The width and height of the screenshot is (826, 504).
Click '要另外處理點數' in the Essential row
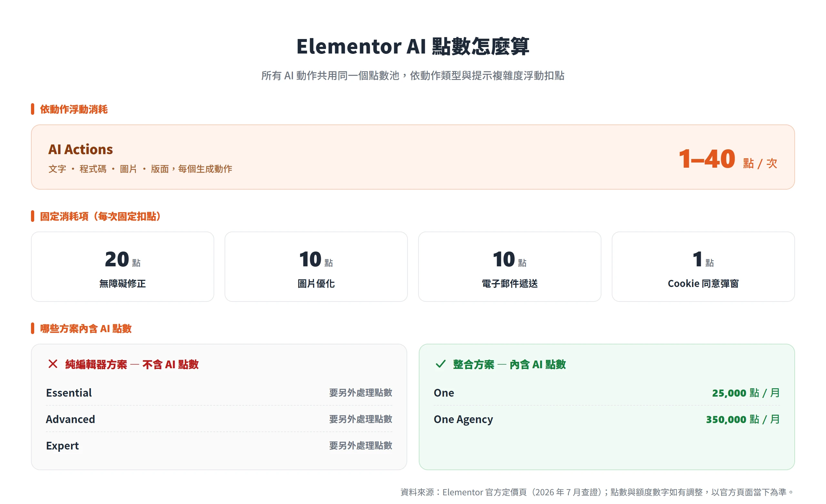click(360, 393)
